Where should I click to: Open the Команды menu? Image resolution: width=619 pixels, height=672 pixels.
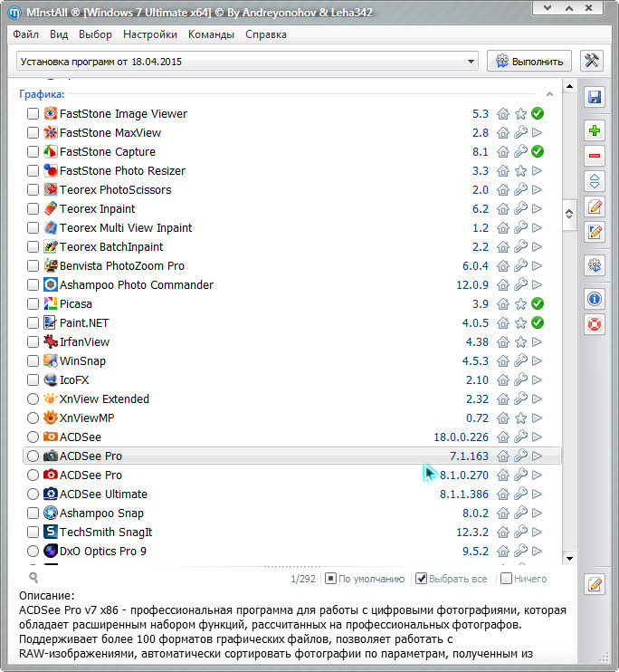pos(211,34)
